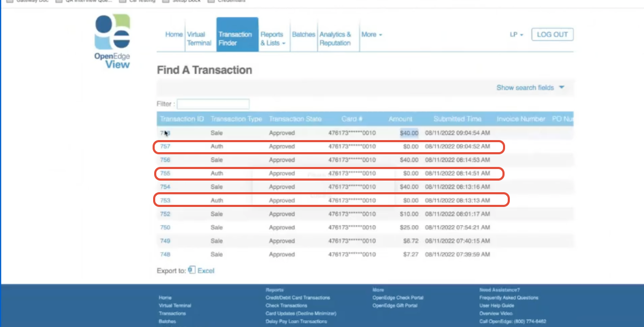Select the Analytics & Reputation tab
Viewport: 644px width, 327px height.
(335, 39)
